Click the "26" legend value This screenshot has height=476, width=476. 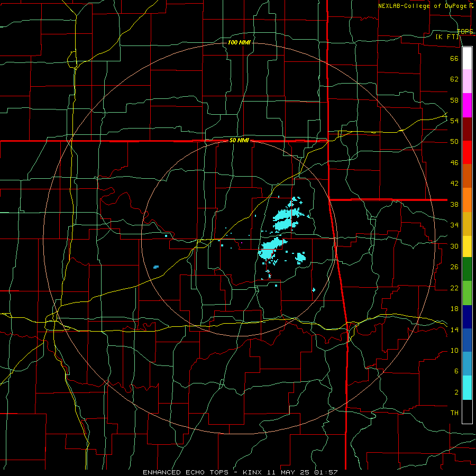(454, 267)
